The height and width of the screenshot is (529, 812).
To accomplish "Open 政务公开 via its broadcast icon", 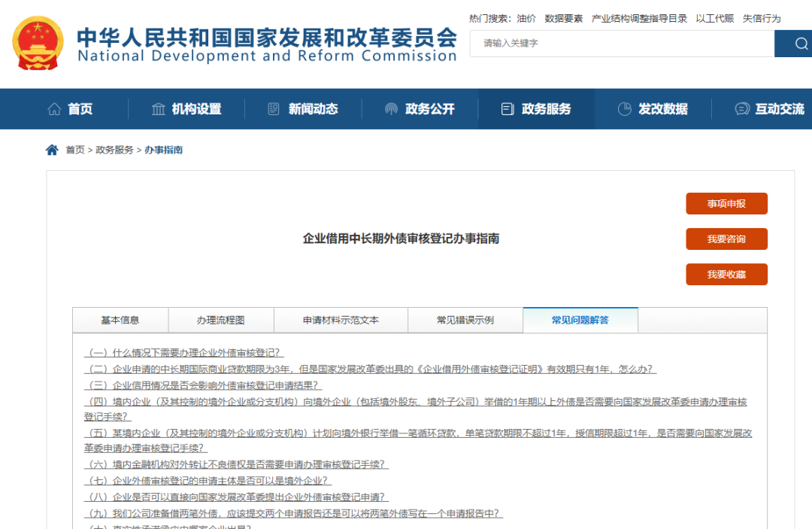I will 390,108.
